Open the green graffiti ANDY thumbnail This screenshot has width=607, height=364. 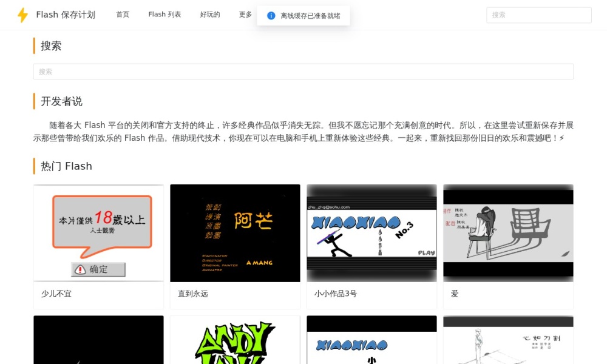(x=235, y=340)
